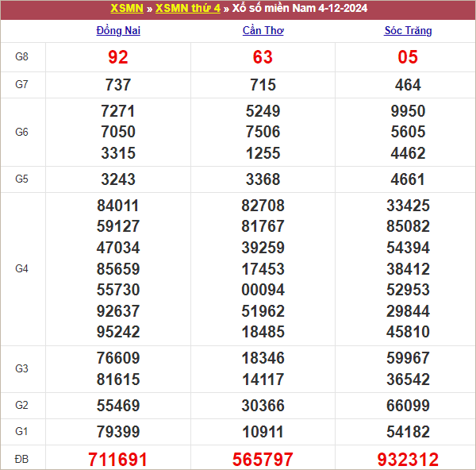This screenshot has width=476, height=470.
Task: Click the G4 row label
Action: click(22, 268)
